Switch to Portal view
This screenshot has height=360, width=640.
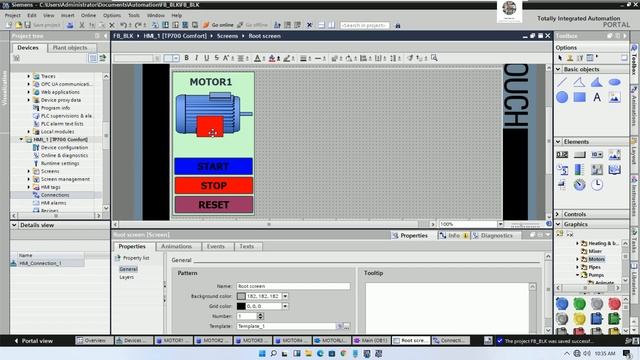point(34,340)
